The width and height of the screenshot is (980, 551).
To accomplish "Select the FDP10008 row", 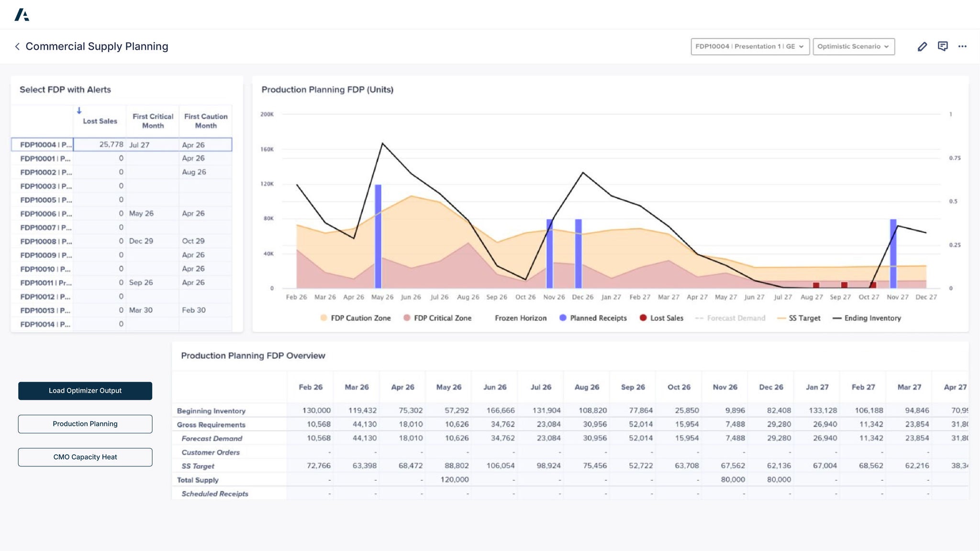I will pos(122,241).
